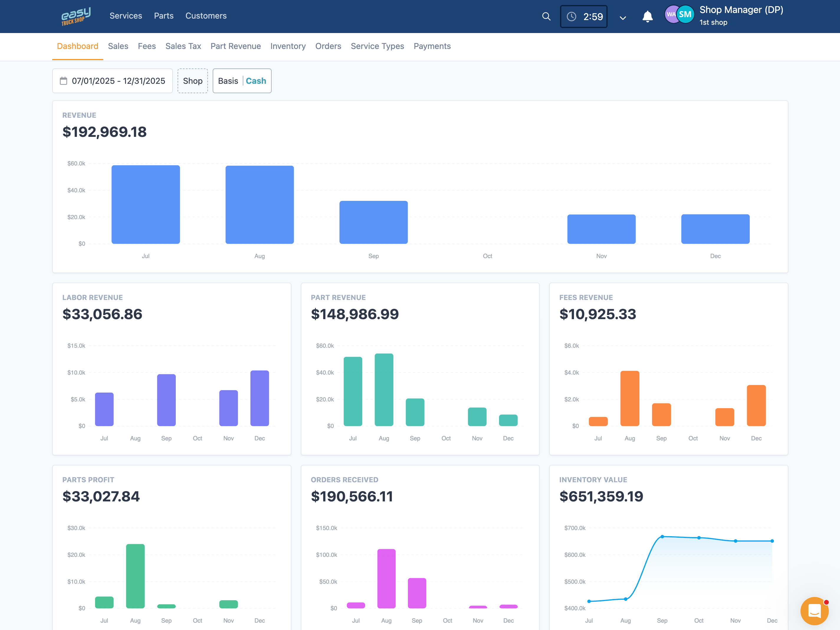Click the Jul point on Inventory Value line
840x630 pixels.
(x=589, y=601)
